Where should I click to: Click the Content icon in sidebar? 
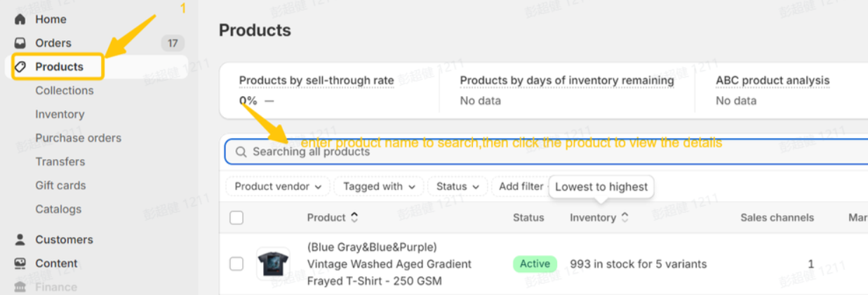coord(20,263)
